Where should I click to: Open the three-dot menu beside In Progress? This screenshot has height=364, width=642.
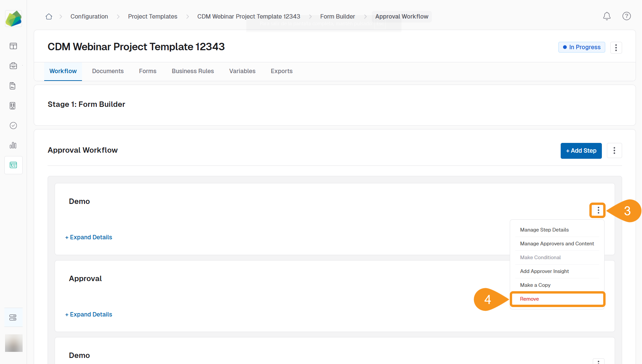616,48
